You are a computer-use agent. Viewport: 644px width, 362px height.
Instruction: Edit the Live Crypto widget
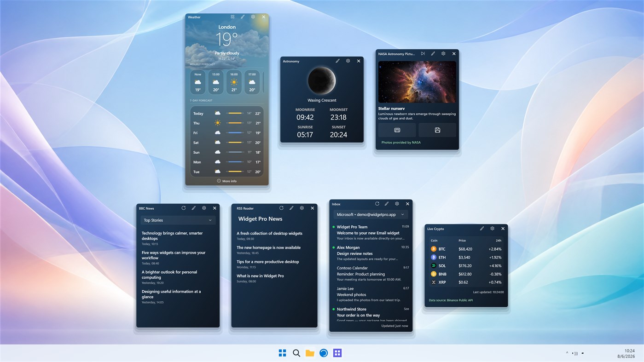click(x=482, y=229)
